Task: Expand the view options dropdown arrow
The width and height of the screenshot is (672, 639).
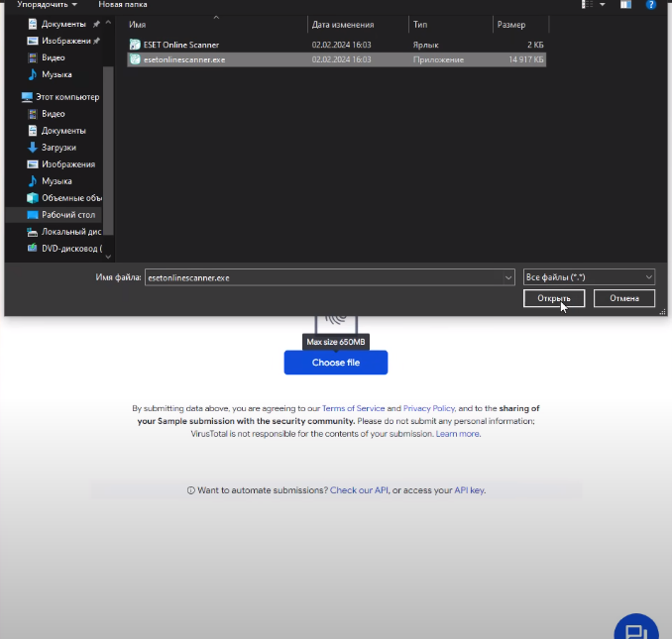Action: pyautogui.click(x=603, y=5)
